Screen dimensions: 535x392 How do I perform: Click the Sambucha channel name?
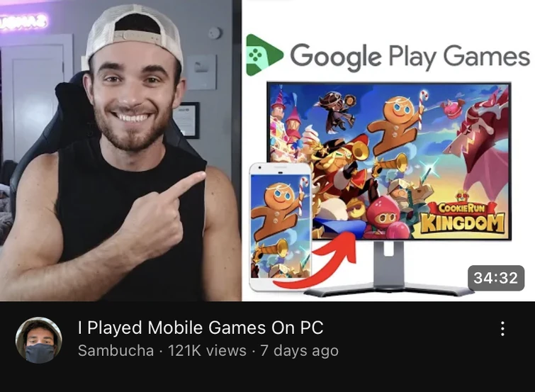[x=116, y=351]
